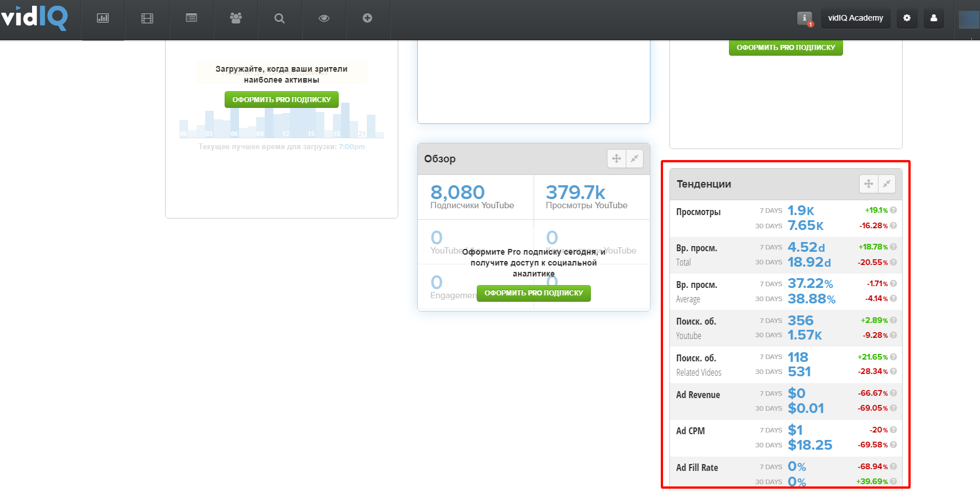Image resolution: width=980 pixels, height=491 pixels.
Task: Click the plus circle add icon
Action: (367, 18)
